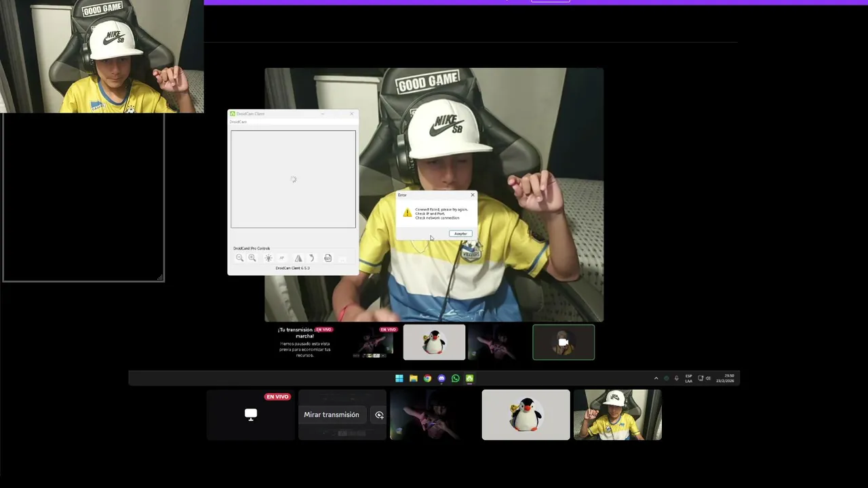The image size is (868, 488).
Task: Open Google Chrome from the taskbar
Action: 427,378
